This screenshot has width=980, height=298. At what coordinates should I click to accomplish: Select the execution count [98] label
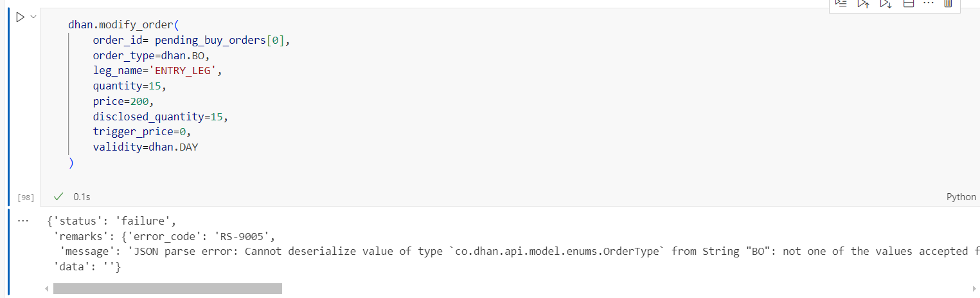click(x=26, y=198)
